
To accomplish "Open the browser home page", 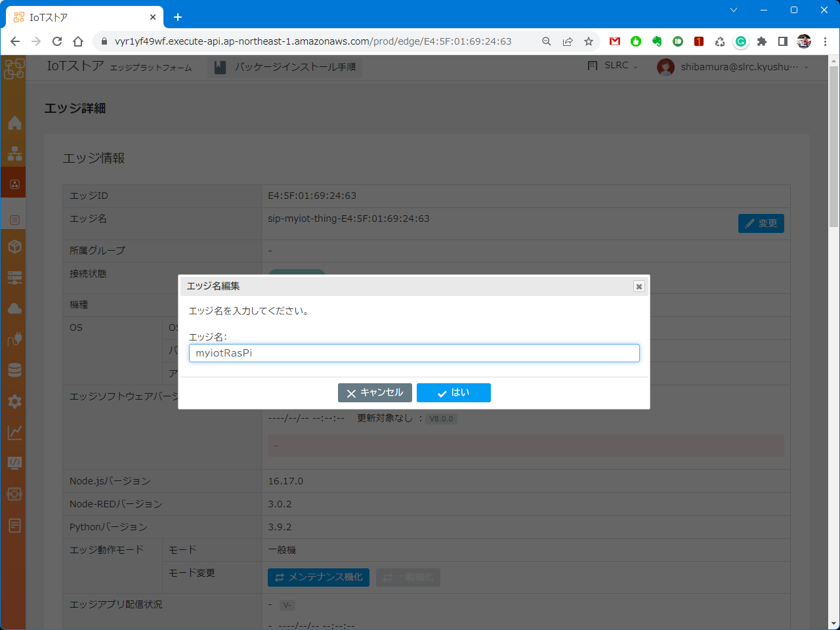I will coord(78,41).
